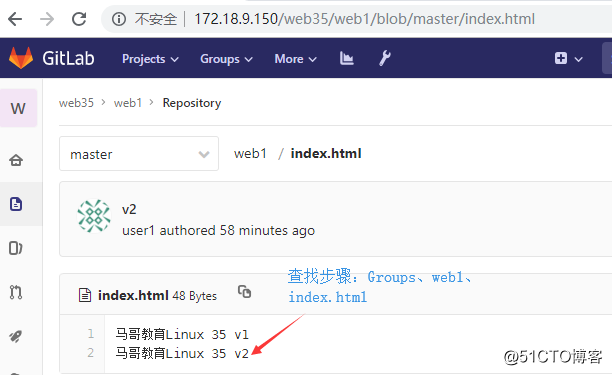Open the More dropdown menu
612x375 pixels.
coord(295,59)
